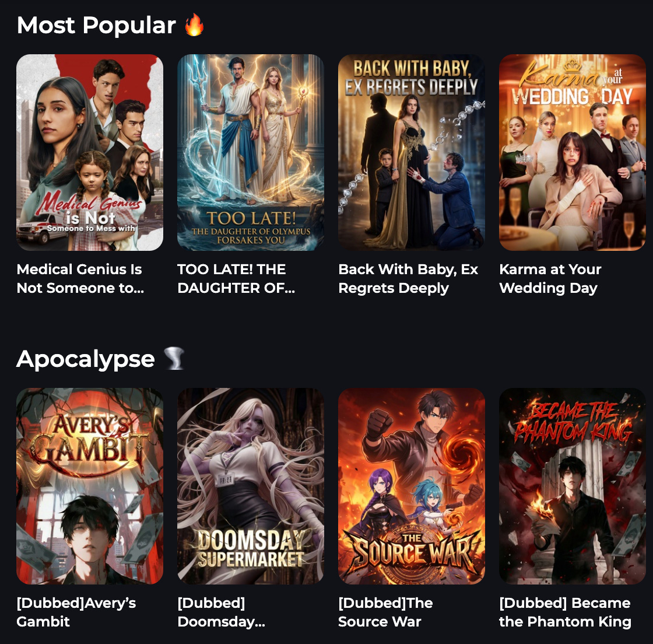Open the Most Popular section heading
Screen dimensions: 653x644
[96, 26]
